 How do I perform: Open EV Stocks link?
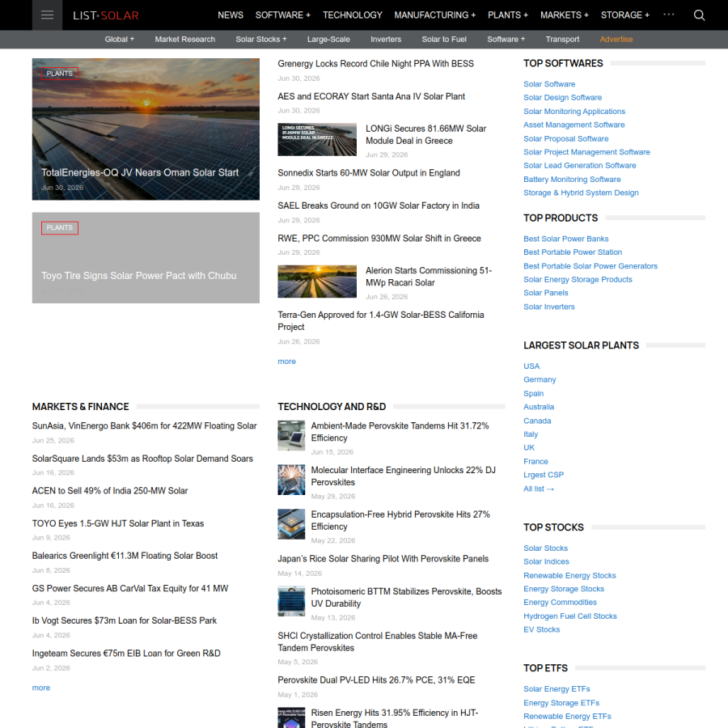541,629
